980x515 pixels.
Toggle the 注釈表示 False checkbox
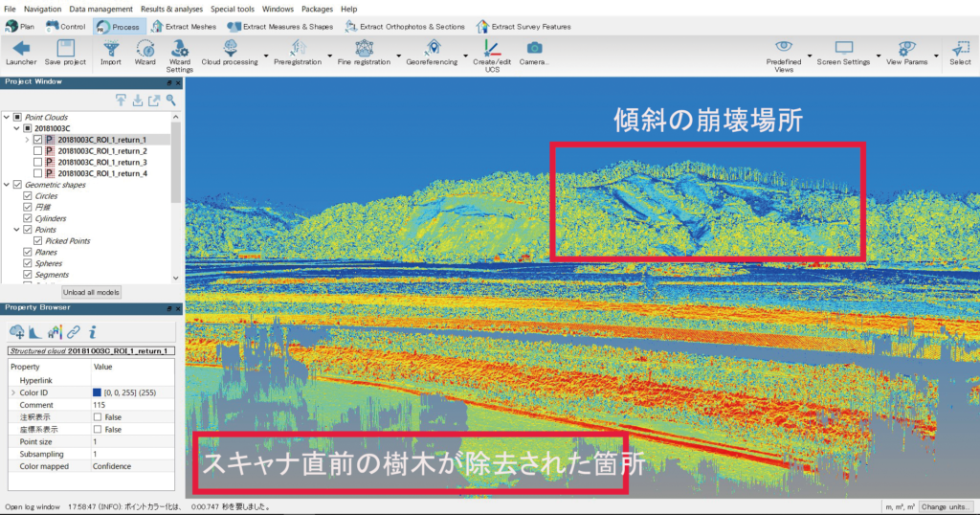[98, 416]
